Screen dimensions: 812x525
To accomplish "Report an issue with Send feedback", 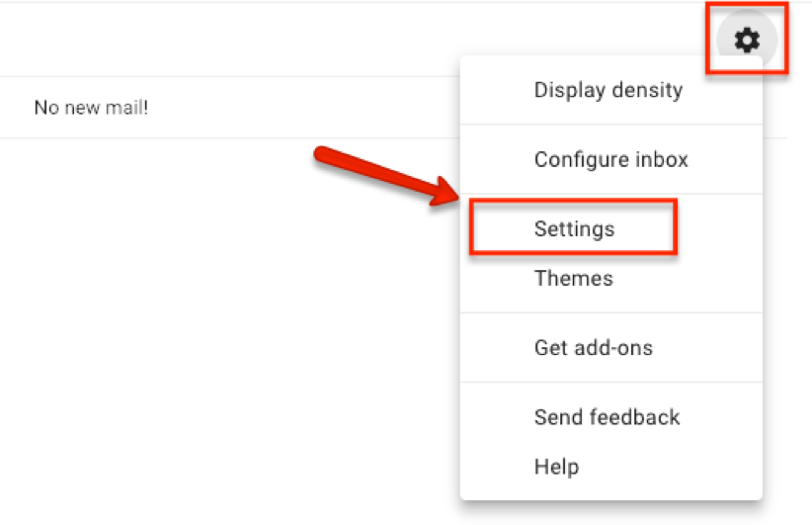I will tap(607, 417).
